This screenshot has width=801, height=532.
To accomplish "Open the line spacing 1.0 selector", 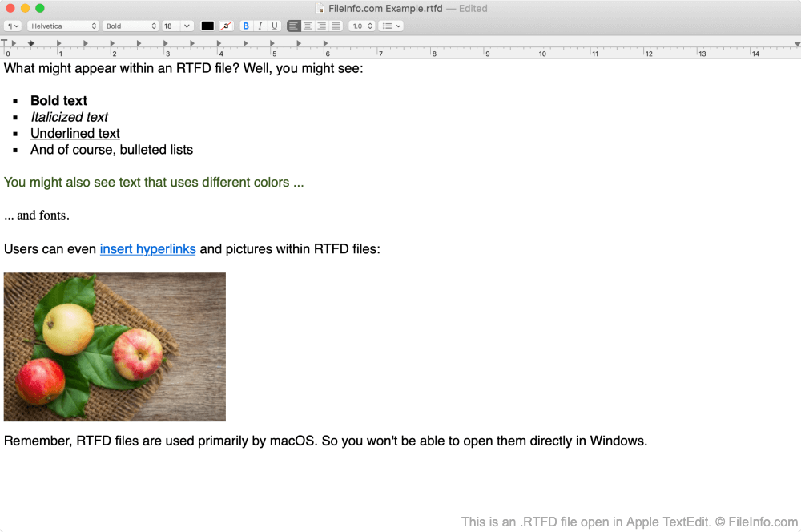I will pos(362,26).
